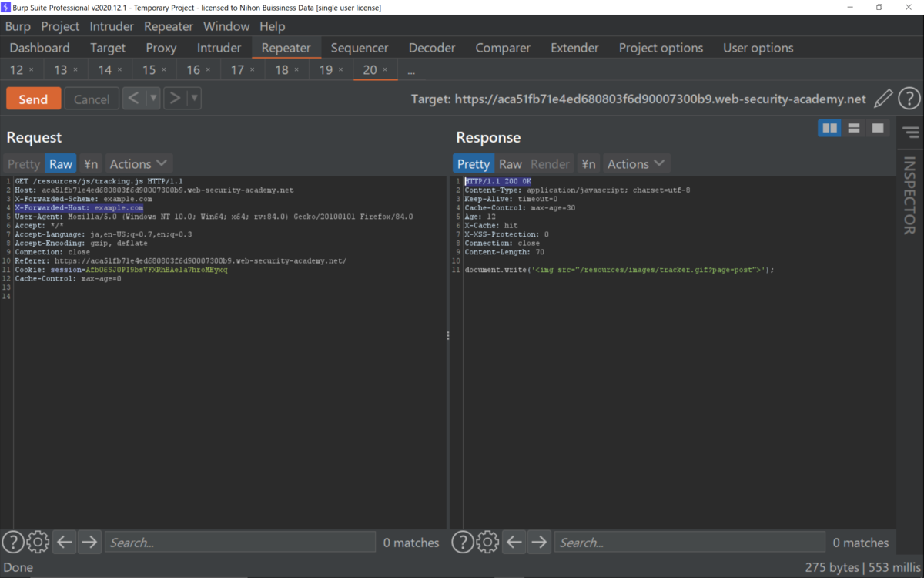Open the Inspector hamburger menu icon
Image resolution: width=924 pixels, height=578 pixels.
point(912,133)
